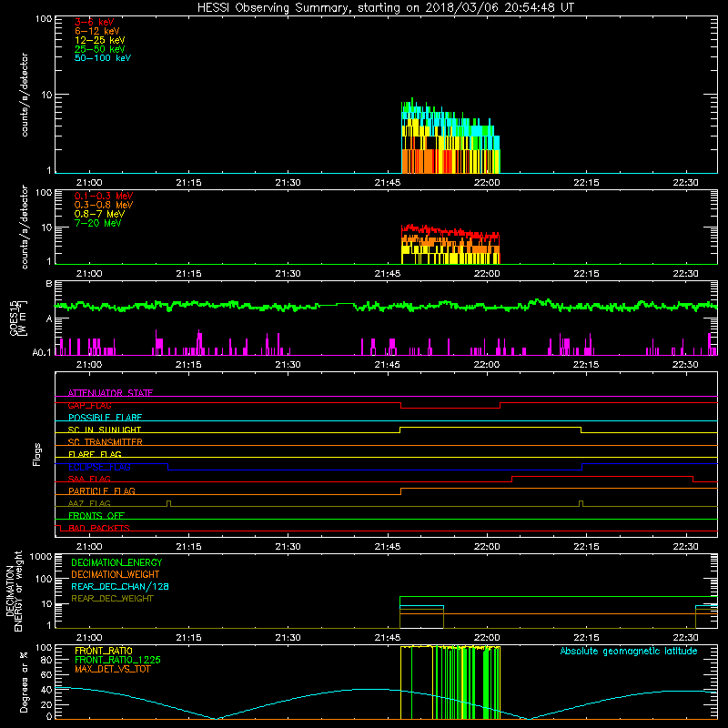Click the A0.1 tick label on the GOES axis
The image size is (728, 728).
click(42, 353)
